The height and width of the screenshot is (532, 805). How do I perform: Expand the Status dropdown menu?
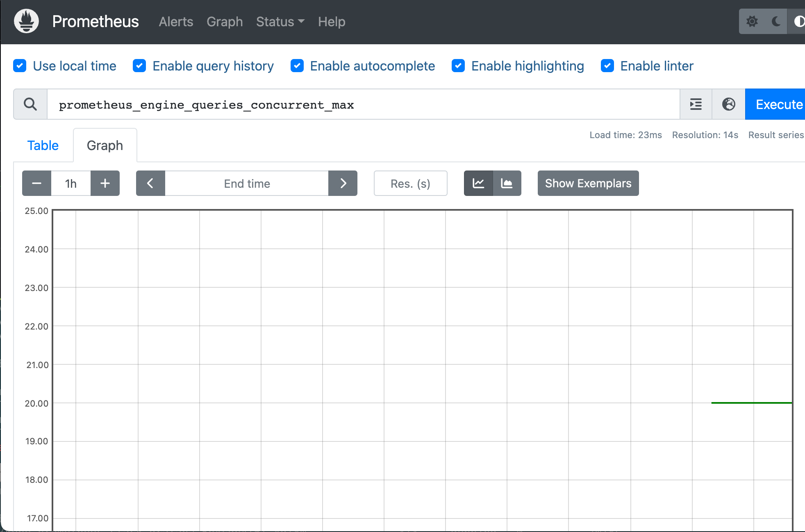[280, 22]
